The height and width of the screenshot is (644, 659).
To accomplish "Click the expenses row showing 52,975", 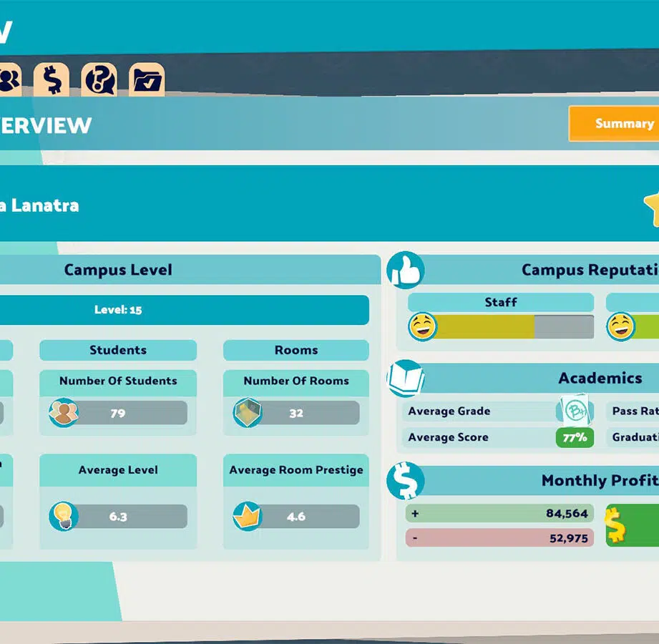I will click(499, 538).
